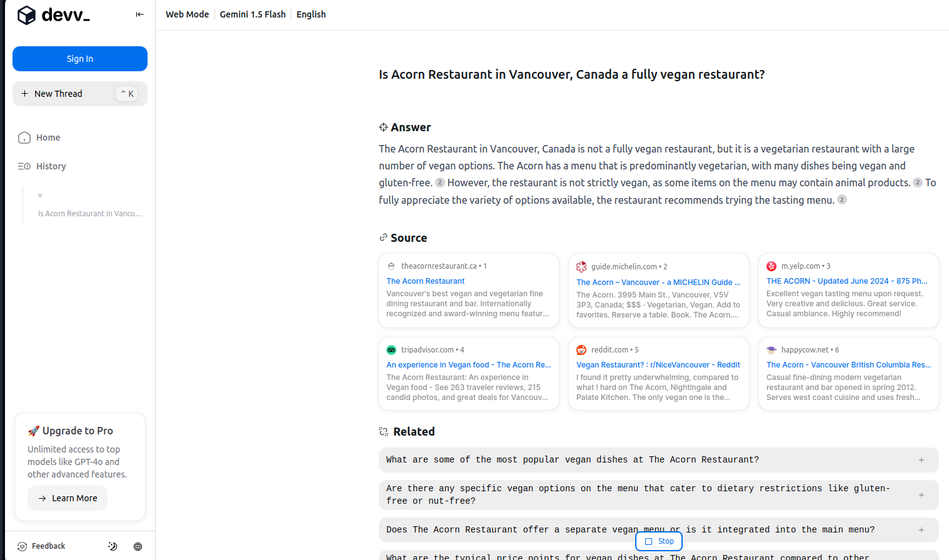The width and height of the screenshot is (949, 560).
Task: Click the Home house icon
Action: (x=24, y=137)
